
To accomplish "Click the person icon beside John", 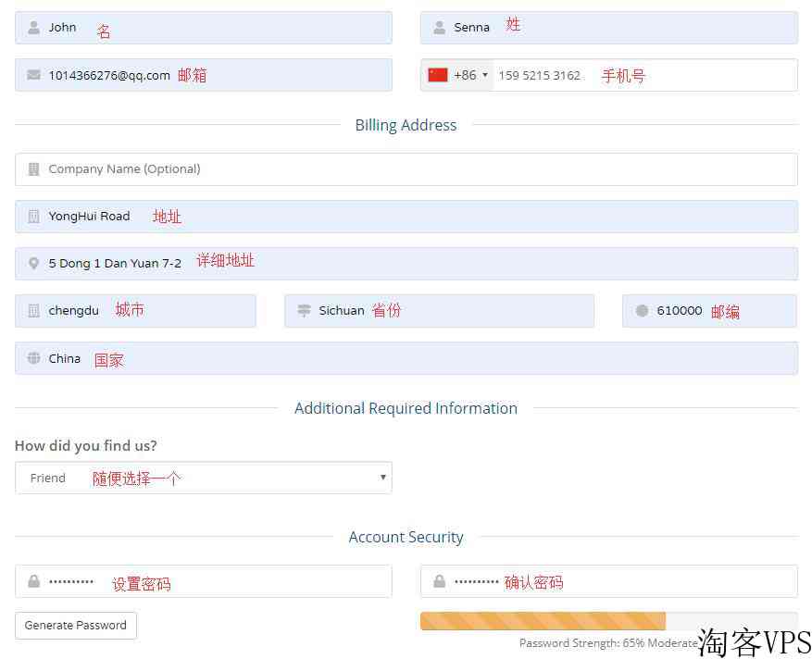I will (33, 28).
